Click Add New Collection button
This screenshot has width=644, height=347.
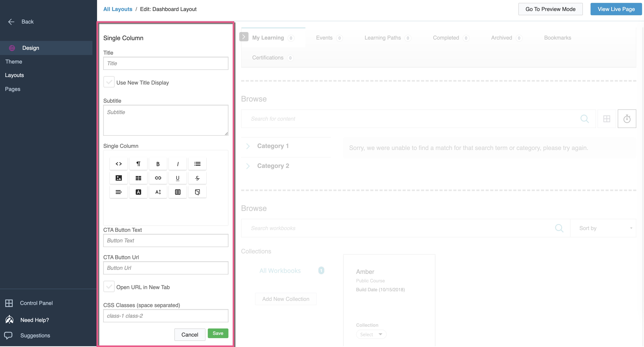286,299
